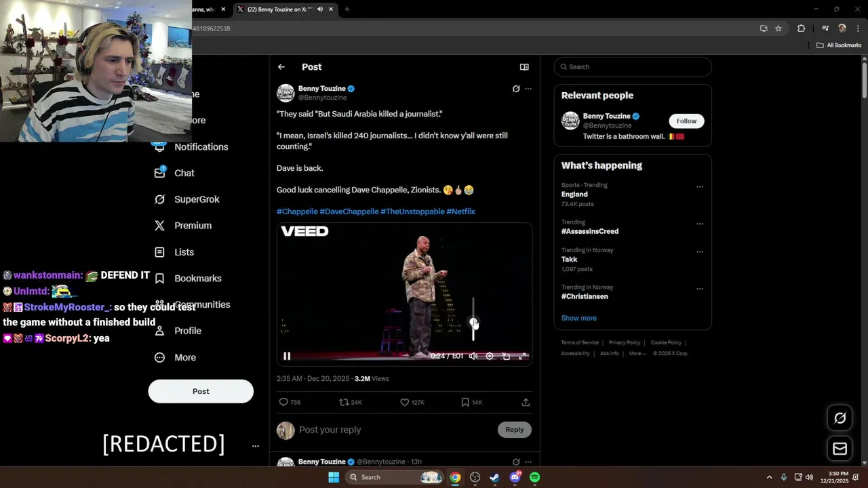This screenshot has width=868, height=488.
Task: Open the Privacy Policy link
Action: (625, 343)
